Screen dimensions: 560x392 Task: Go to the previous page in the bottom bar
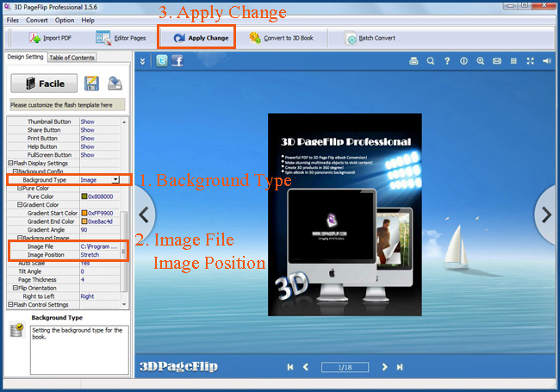pos(306,367)
